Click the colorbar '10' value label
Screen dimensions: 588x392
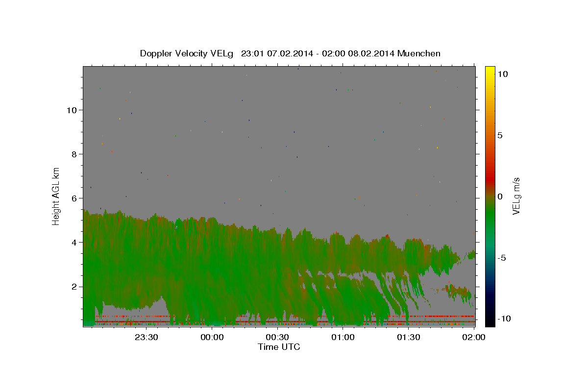pyautogui.click(x=502, y=74)
